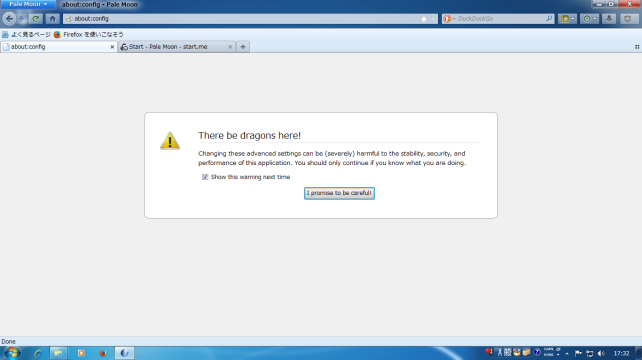Click the There be dragons here heading
Screen dimensions: 642x360
(249, 136)
